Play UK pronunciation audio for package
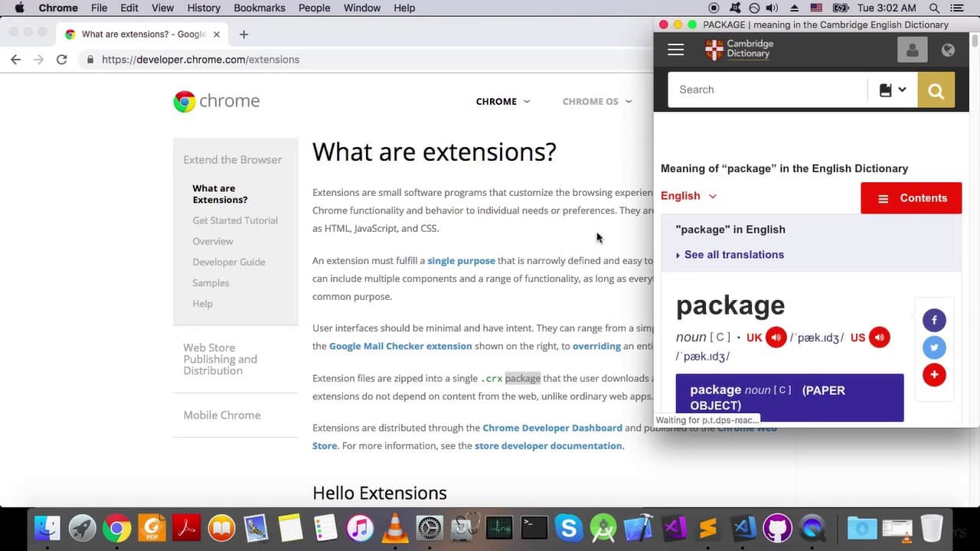Screen dimensions: 980x551 776,337
